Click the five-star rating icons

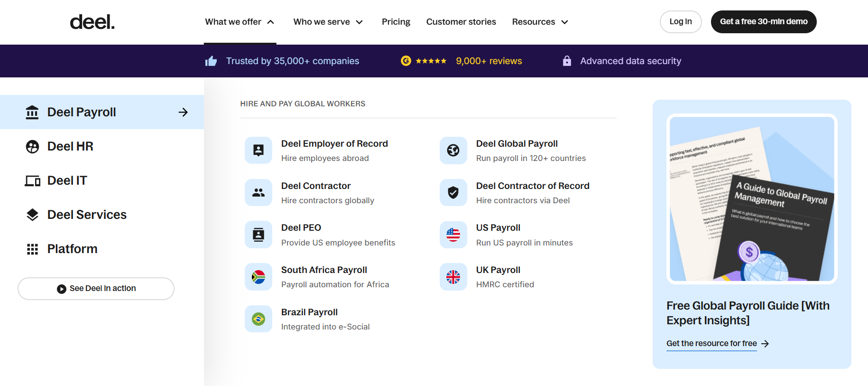(x=431, y=61)
